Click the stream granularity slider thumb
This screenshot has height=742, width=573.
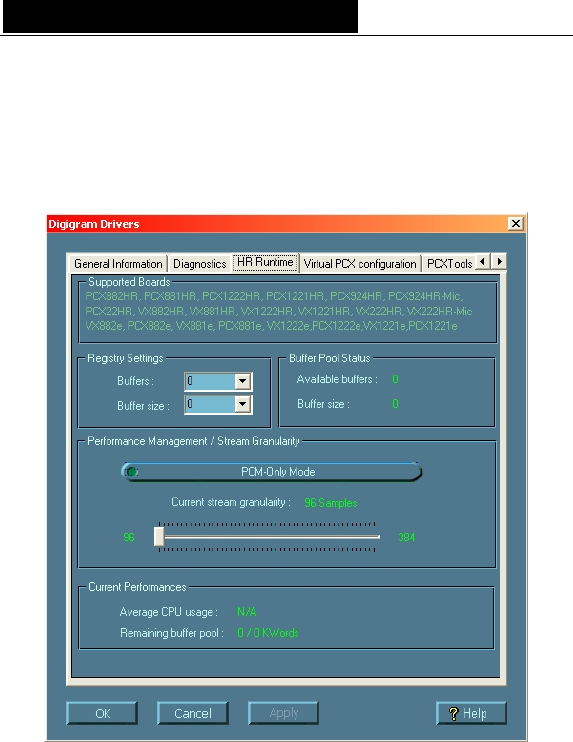tap(159, 537)
